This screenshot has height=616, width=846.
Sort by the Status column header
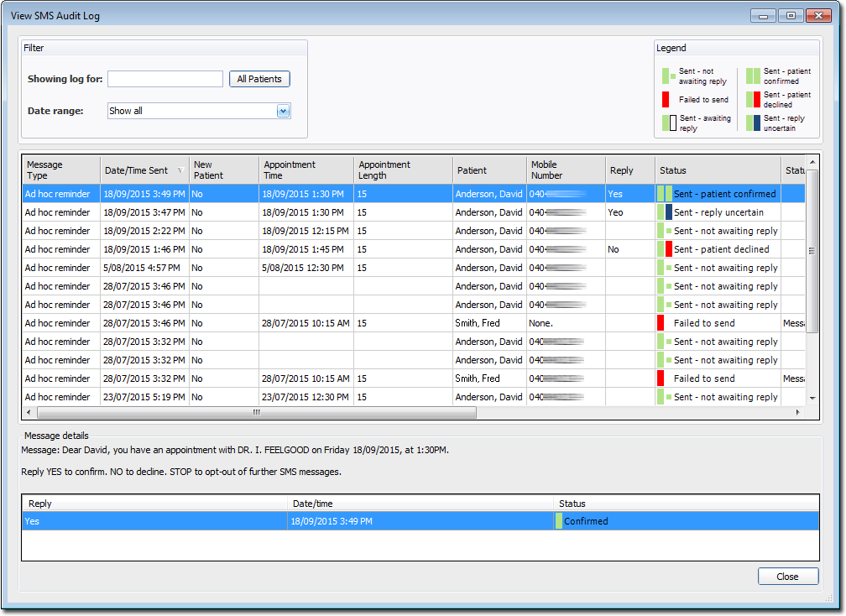[x=718, y=170]
